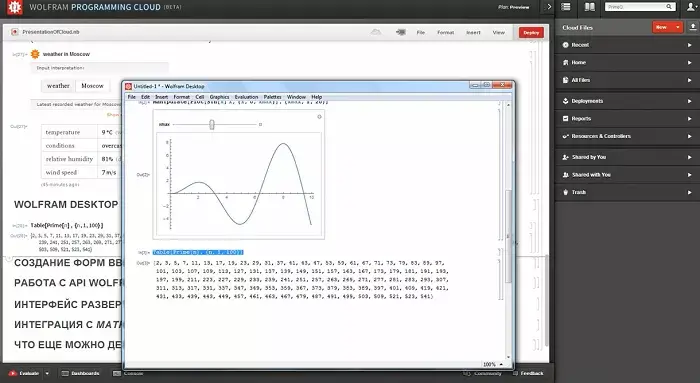The image size is (700, 383).
Task: Click the cloud status icon in notebook toolbar
Action: pos(376,32)
